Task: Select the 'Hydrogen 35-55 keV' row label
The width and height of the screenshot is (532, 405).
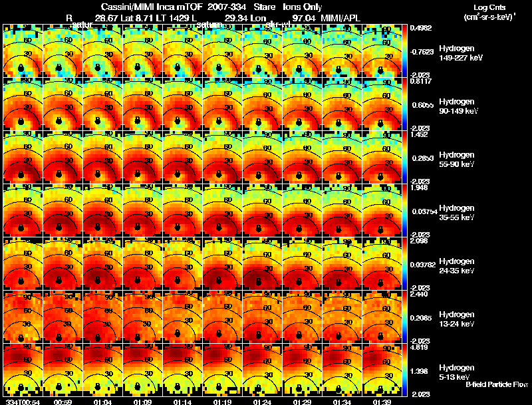Action: 457,213
